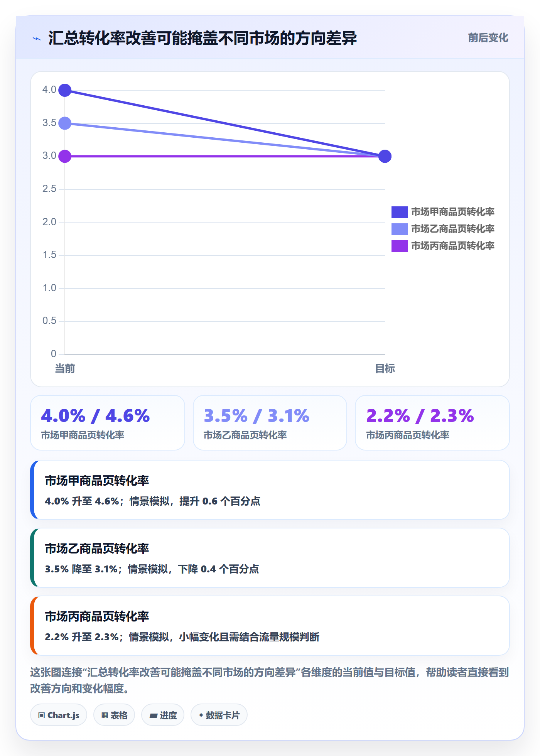Click the 市场乙商品页转化率 legend label
The height and width of the screenshot is (756, 540).
point(453,229)
